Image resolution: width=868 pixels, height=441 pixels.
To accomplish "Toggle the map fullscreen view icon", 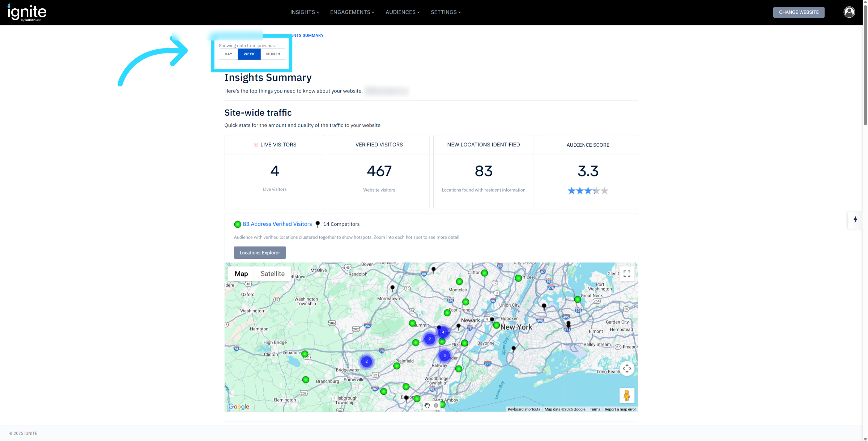I will pos(627,274).
